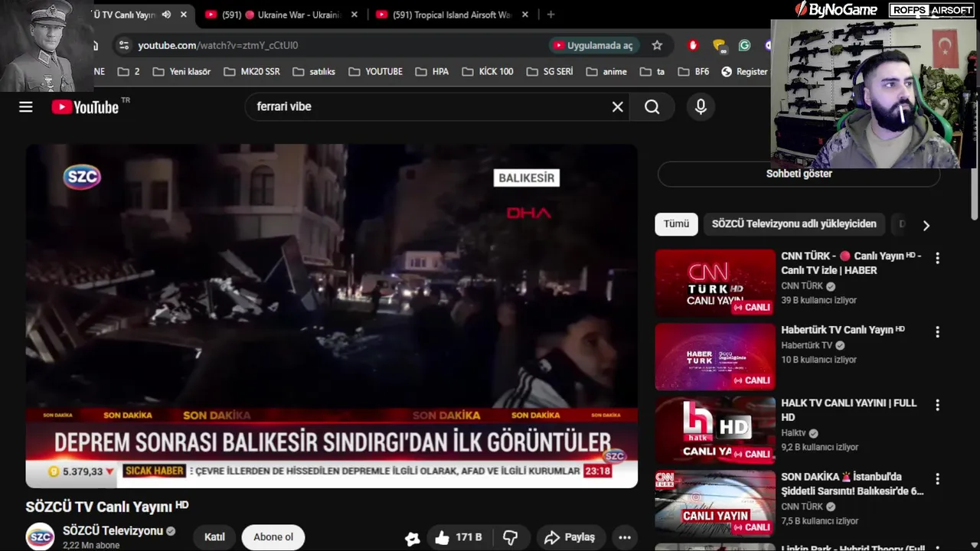Click 'Uygulamada aç' in address bar
980x551 pixels.
click(x=593, y=45)
